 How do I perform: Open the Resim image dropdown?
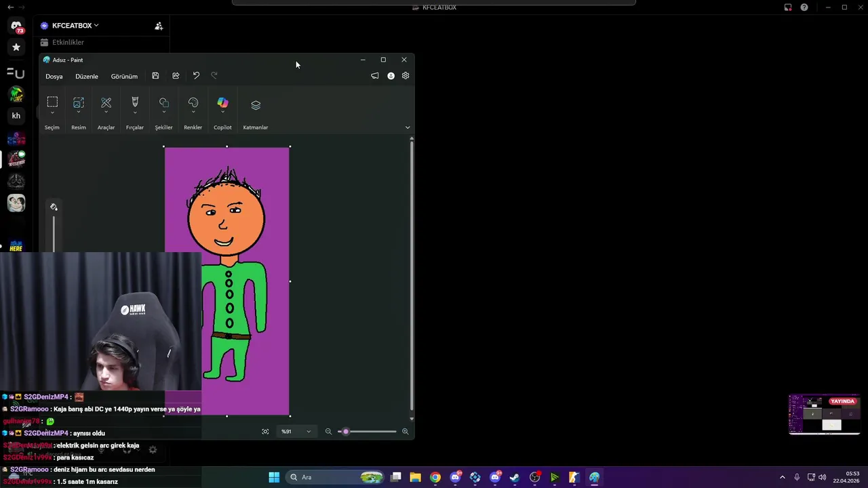click(79, 113)
